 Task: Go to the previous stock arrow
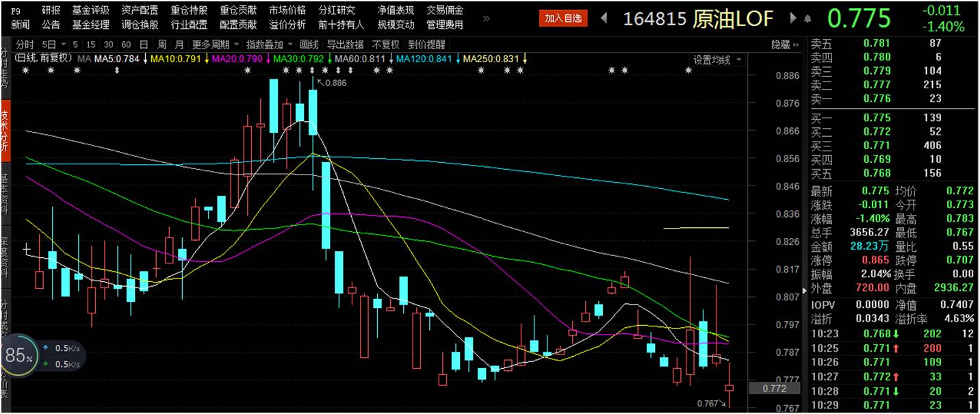(604, 18)
